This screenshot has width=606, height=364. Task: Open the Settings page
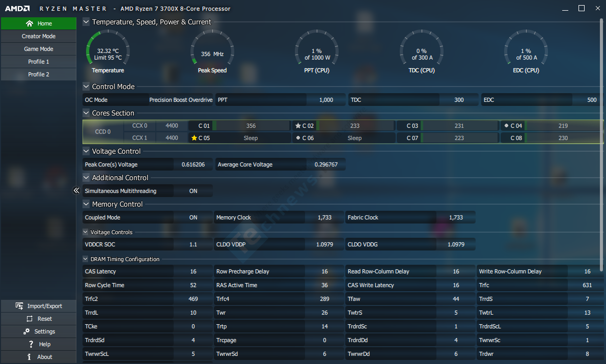point(39,331)
